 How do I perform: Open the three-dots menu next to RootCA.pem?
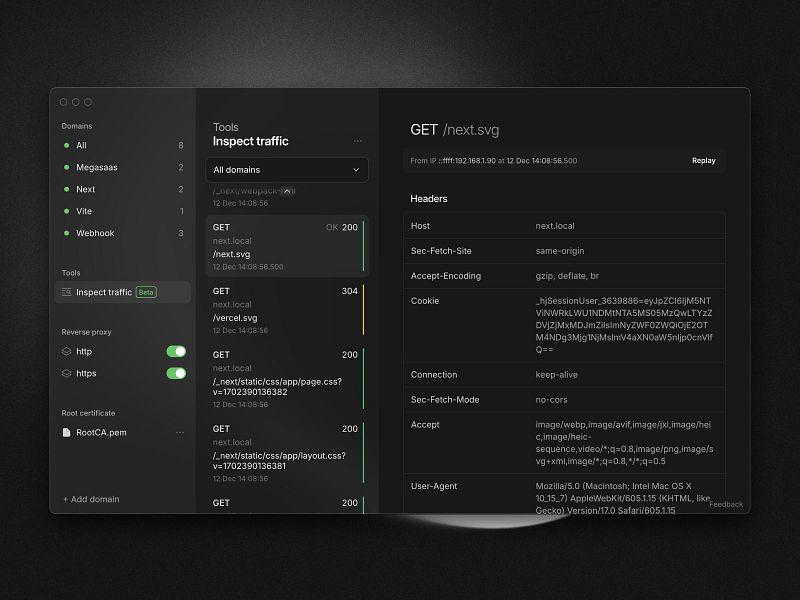pos(180,432)
